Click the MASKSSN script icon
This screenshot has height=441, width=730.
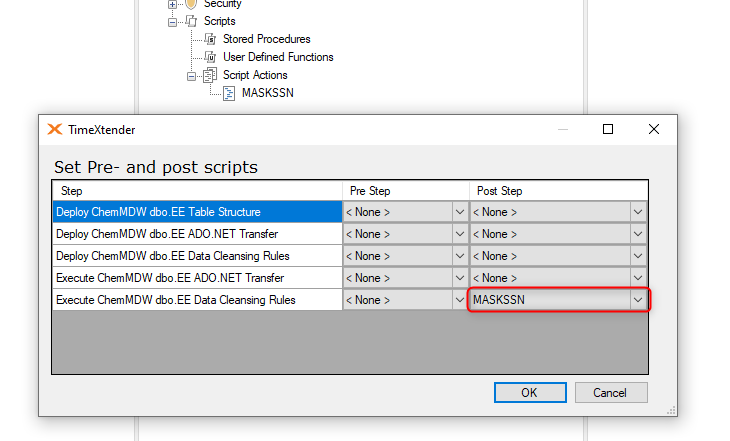pos(229,93)
